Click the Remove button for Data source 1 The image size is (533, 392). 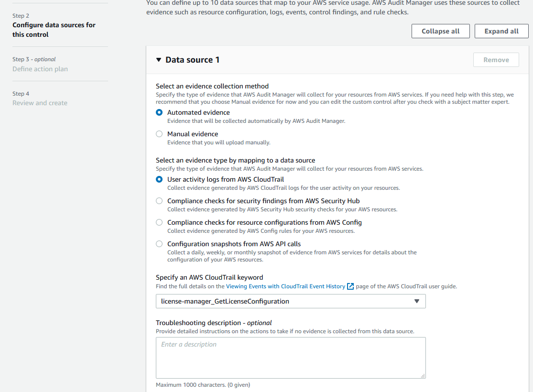(496, 60)
